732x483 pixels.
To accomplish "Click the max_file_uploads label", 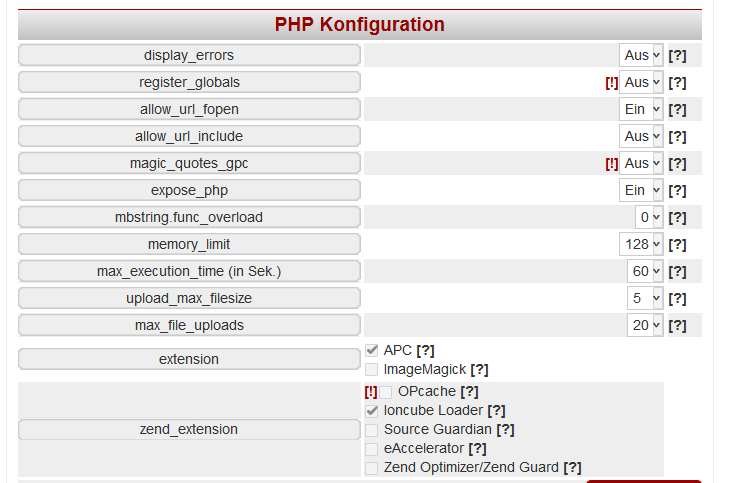I will 189,326.
